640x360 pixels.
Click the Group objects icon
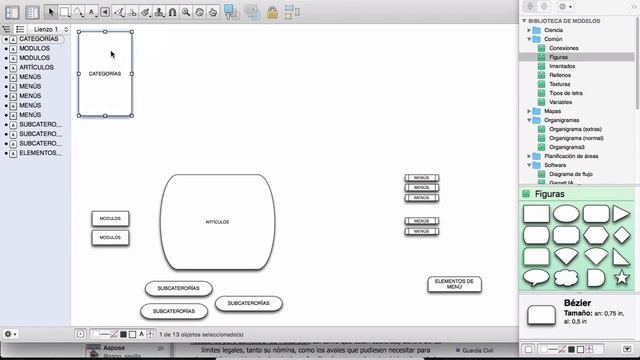[x=292, y=12]
